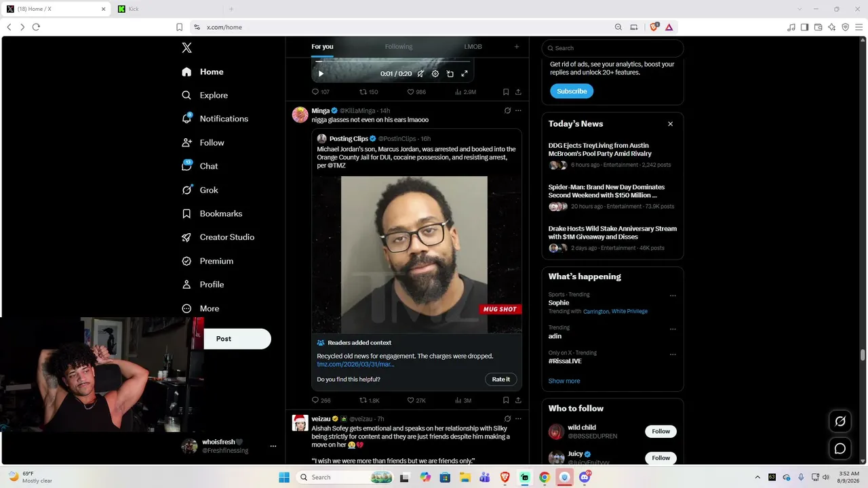Open Profile page from sidebar

[203, 285]
